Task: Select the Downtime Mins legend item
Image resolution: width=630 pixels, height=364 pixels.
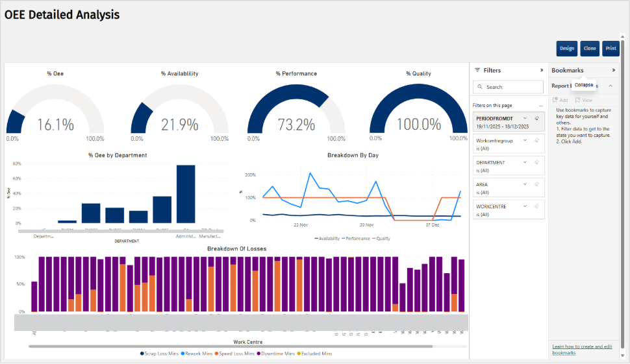Action: (x=275, y=354)
